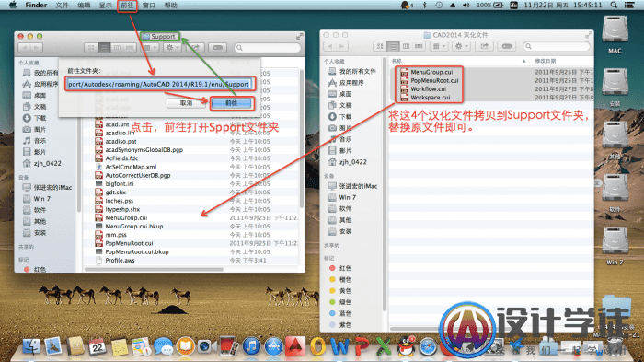This screenshot has width=644, height=362.
Task: Open iTunes from the Dock
Action: point(251,346)
